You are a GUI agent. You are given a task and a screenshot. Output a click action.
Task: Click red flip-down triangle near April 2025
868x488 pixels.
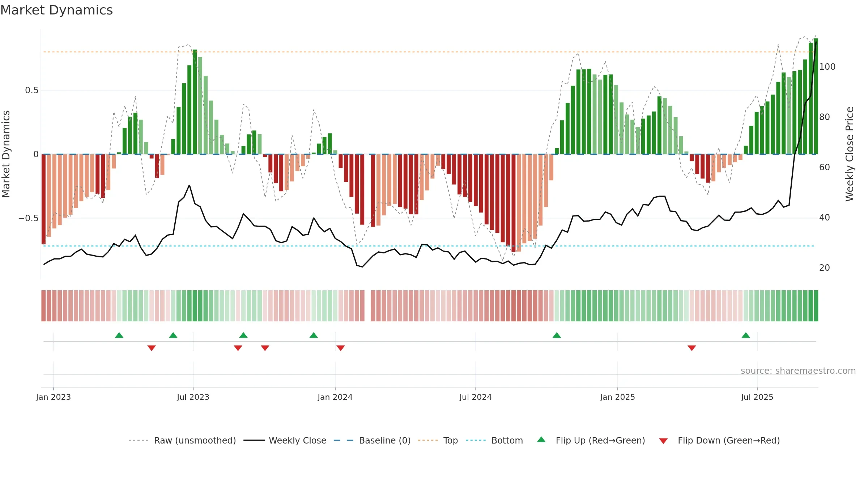point(692,348)
